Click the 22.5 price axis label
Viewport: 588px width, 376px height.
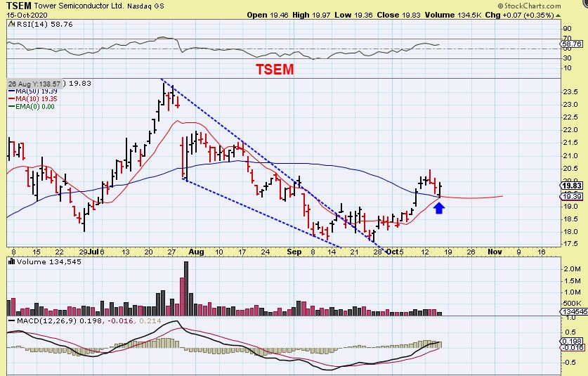[x=570, y=117]
